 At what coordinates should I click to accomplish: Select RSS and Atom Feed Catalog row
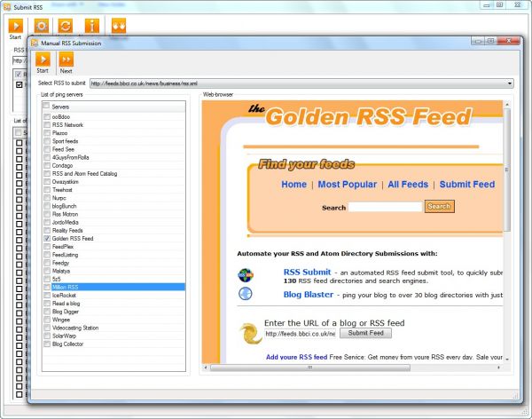(114, 174)
